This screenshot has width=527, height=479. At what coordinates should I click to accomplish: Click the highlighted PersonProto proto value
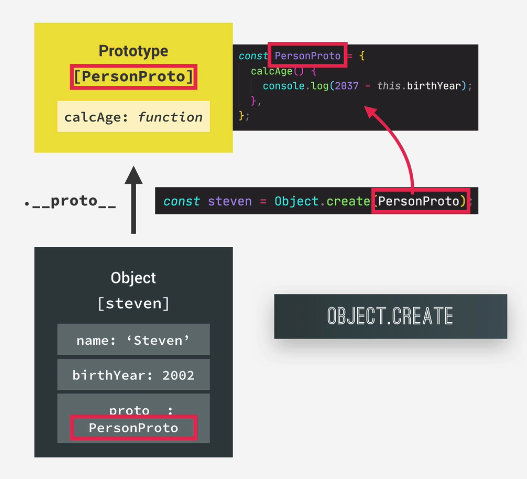(133, 428)
